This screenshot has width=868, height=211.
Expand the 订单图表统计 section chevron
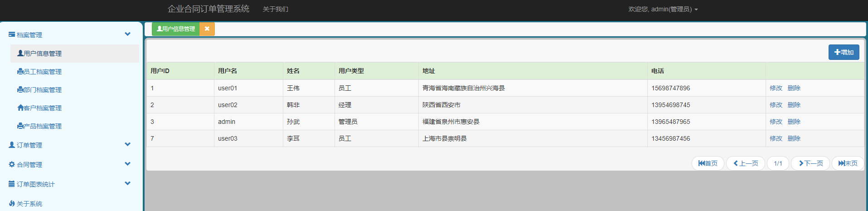coord(127,183)
